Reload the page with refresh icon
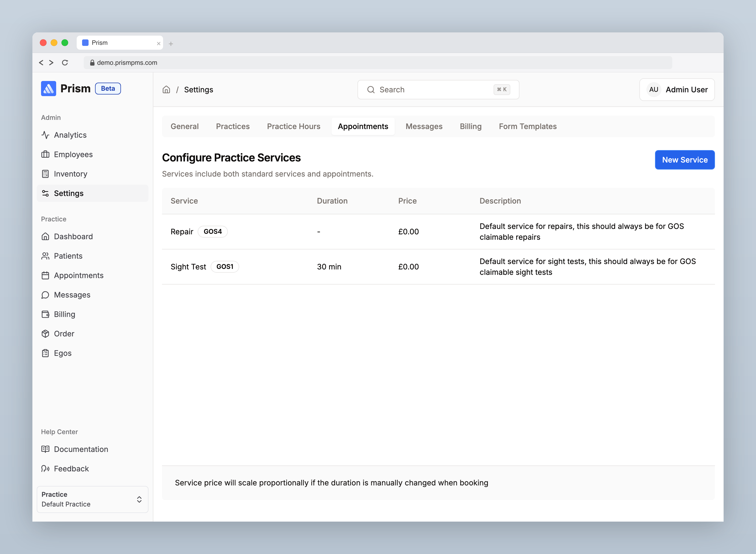Screen dimensions: 756x554 click(x=65, y=63)
